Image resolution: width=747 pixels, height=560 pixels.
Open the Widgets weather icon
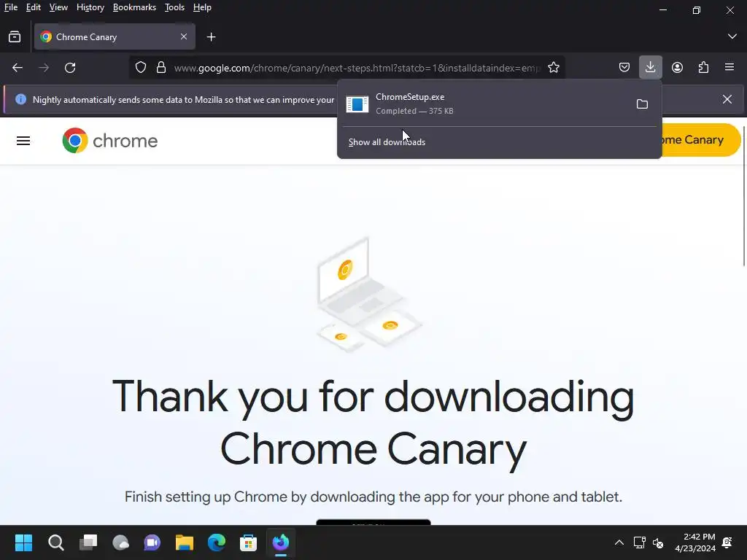(x=120, y=542)
